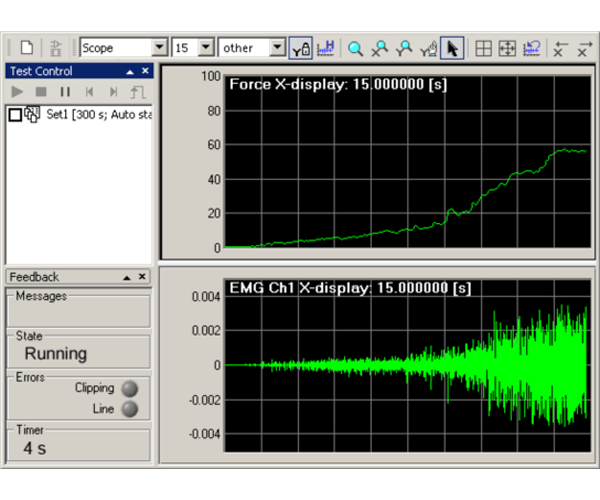The width and height of the screenshot is (600, 500).
Task: Click the horizontal autoscale graph icon
Action: click(326, 48)
